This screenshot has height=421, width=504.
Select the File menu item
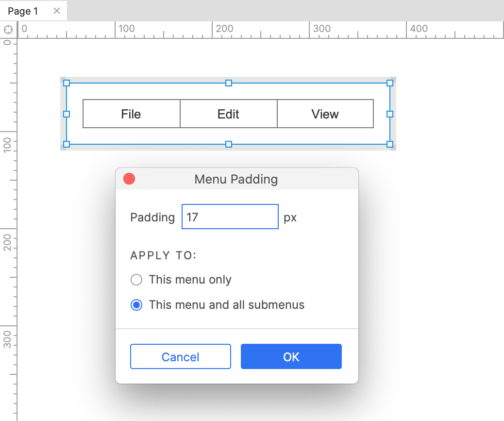click(x=131, y=114)
